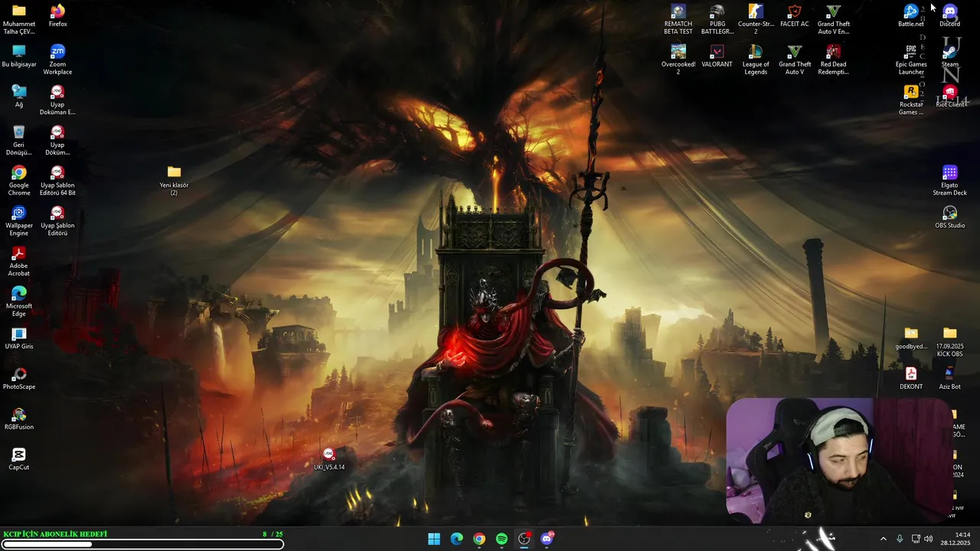Select the CapCut desktop icon
Image resolution: width=980 pixels, height=551 pixels.
point(19,459)
